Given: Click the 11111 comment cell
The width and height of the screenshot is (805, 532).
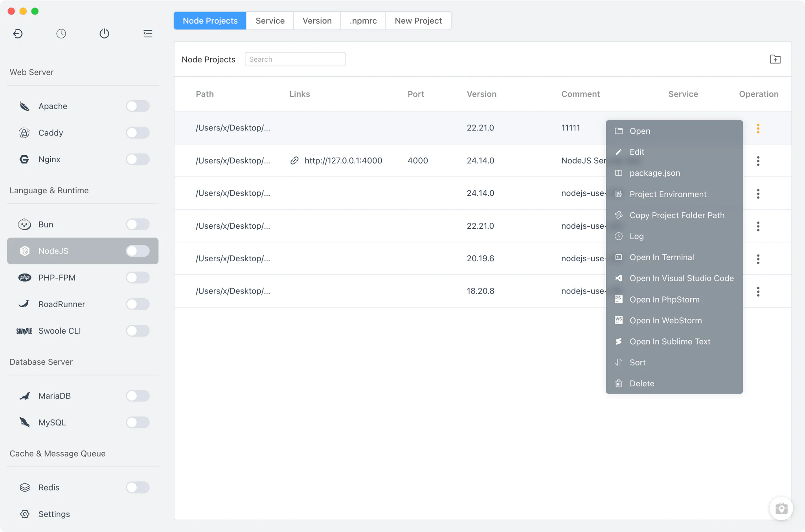Looking at the screenshot, I should tap(570, 128).
